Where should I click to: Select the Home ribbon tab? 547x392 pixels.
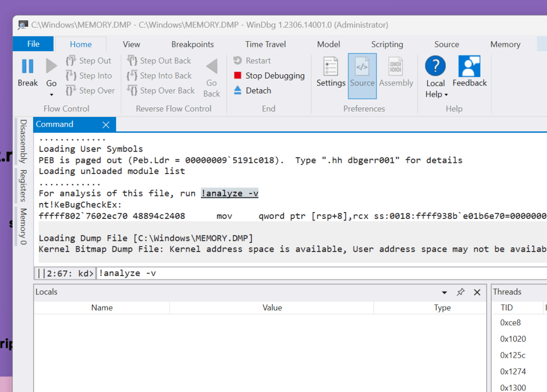tap(81, 44)
